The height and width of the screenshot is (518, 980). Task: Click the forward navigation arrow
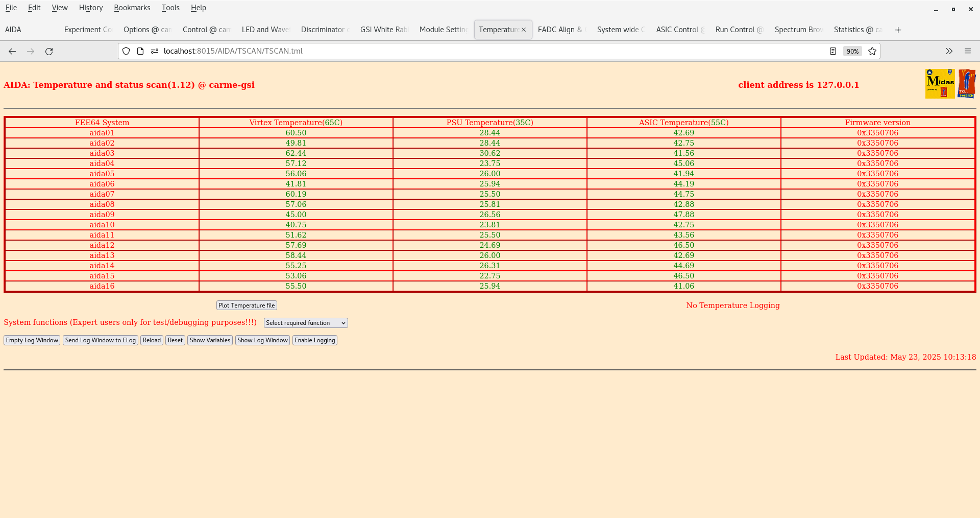coord(31,51)
